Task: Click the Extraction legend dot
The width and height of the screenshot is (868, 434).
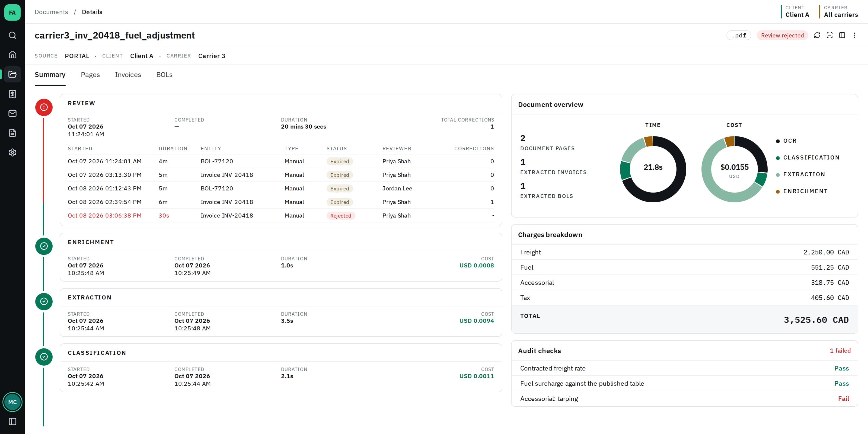Action: (778, 175)
